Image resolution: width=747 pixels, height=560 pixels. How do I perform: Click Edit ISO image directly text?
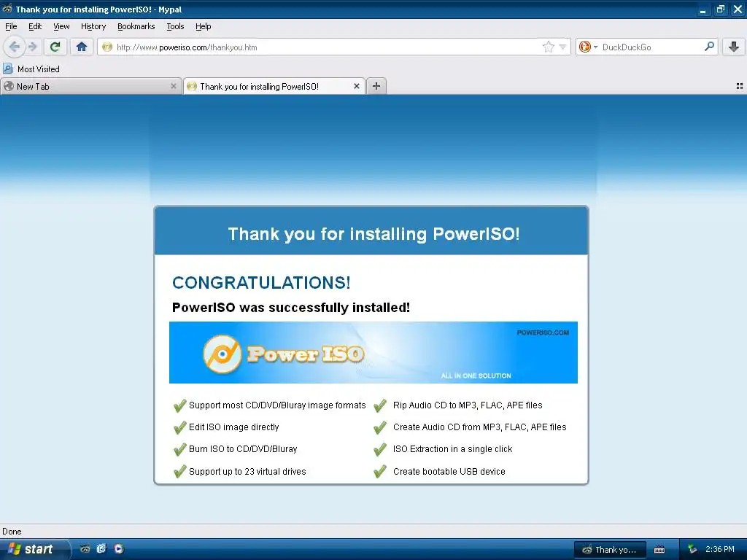pyautogui.click(x=234, y=427)
